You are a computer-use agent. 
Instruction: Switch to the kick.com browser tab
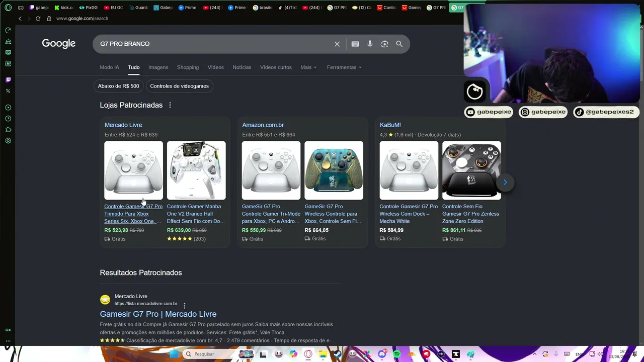(64, 8)
